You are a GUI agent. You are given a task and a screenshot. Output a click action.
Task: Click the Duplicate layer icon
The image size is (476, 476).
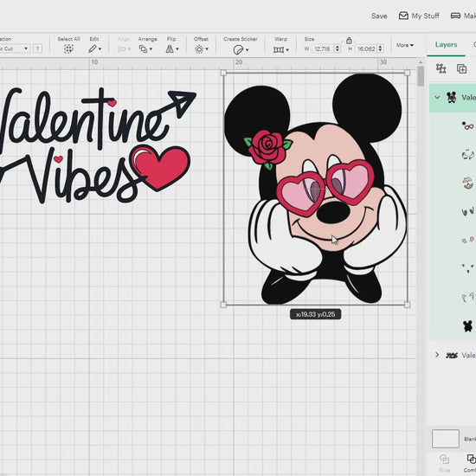(x=461, y=68)
